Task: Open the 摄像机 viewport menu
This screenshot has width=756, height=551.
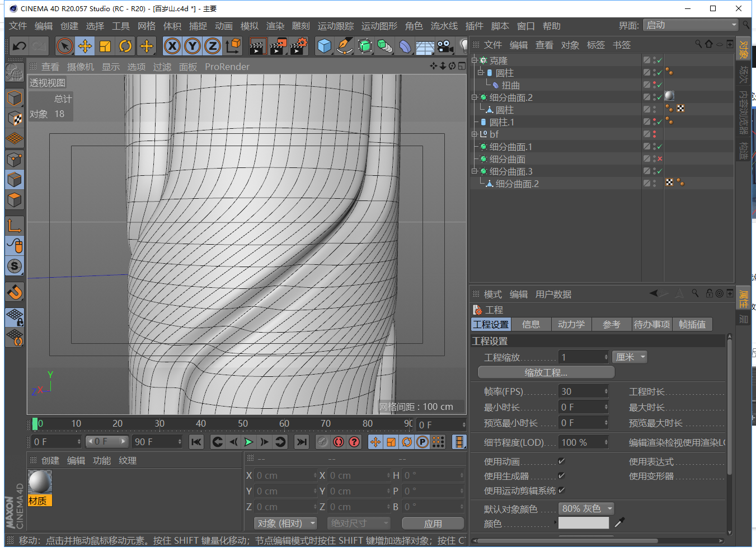Action: pos(81,67)
